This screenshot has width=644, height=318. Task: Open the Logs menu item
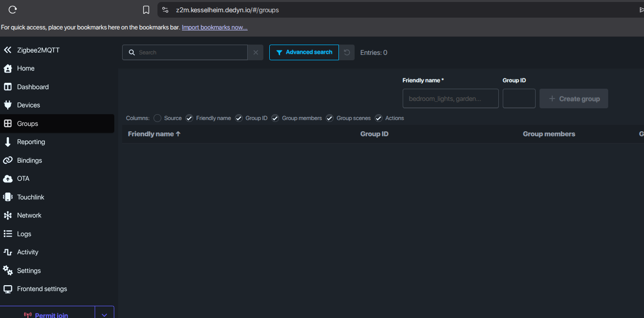(57, 234)
